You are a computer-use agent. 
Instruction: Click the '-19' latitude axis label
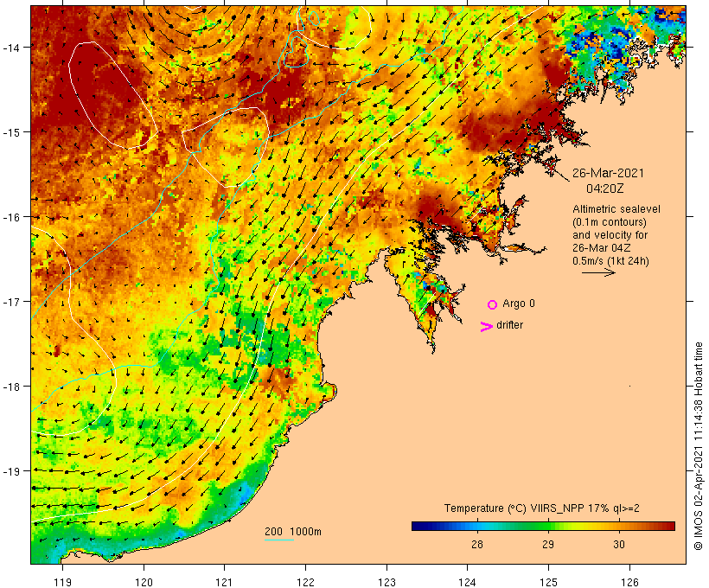tap(10, 471)
